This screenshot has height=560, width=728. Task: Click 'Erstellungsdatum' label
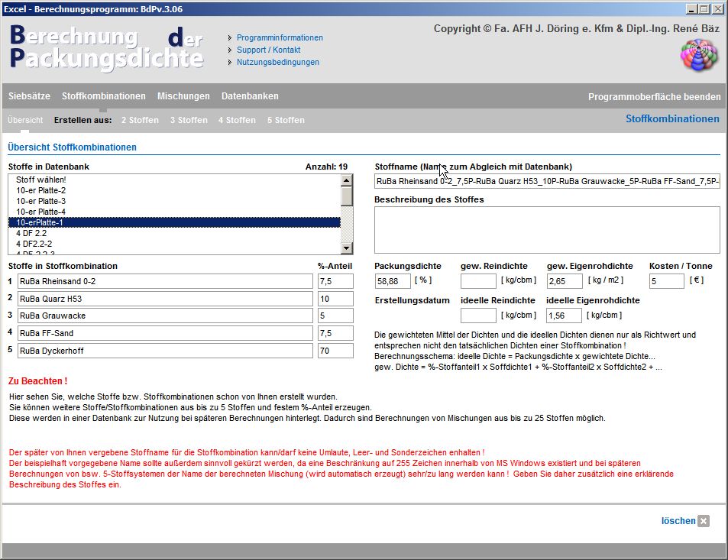pos(413,300)
